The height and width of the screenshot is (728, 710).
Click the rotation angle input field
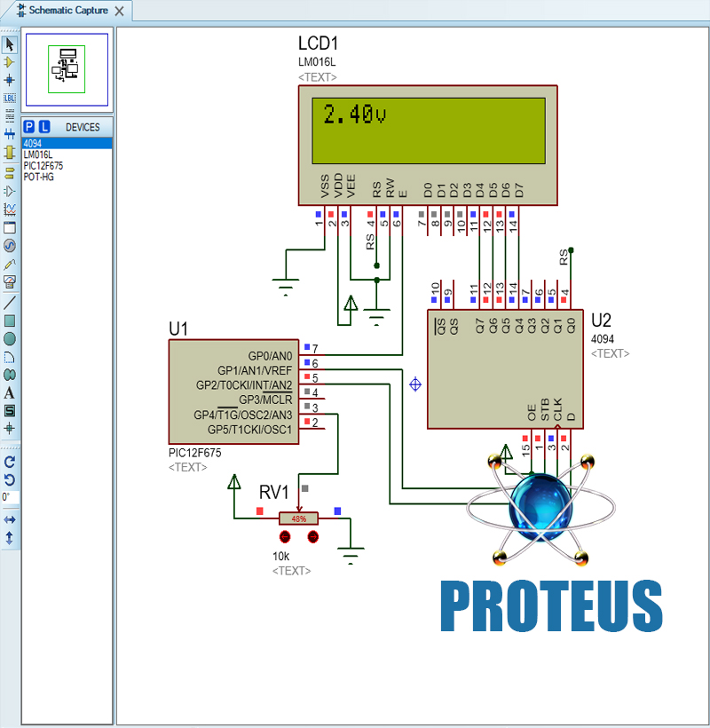click(x=10, y=497)
